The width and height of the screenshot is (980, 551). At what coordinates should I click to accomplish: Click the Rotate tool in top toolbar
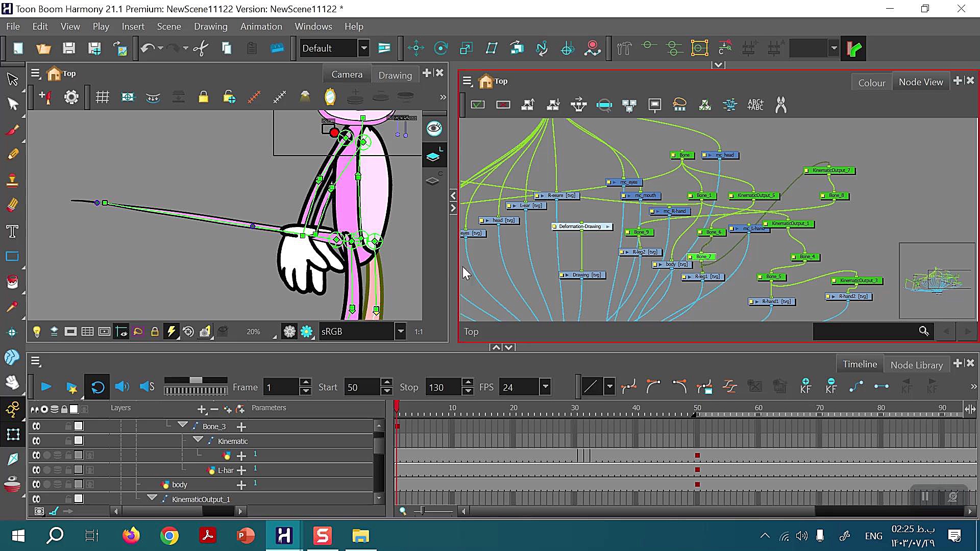[x=440, y=48]
